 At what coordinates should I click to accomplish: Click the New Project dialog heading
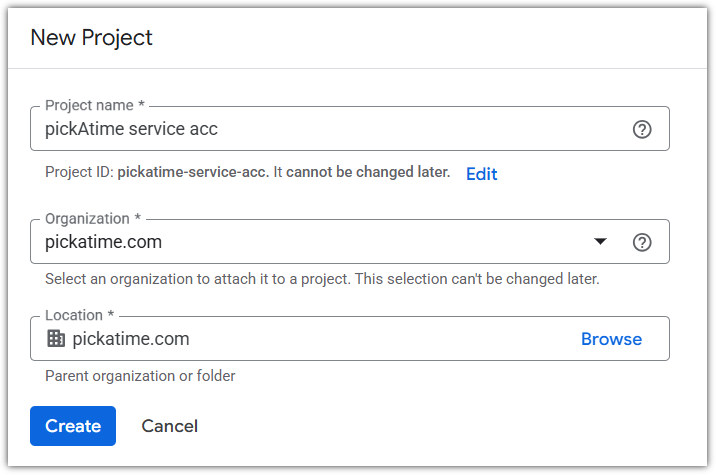91,38
